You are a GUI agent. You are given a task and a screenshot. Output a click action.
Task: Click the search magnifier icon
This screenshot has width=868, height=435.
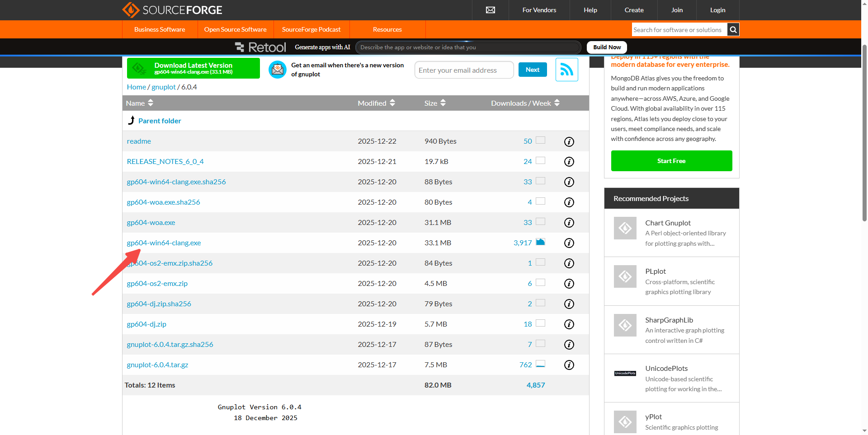(x=733, y=30)
